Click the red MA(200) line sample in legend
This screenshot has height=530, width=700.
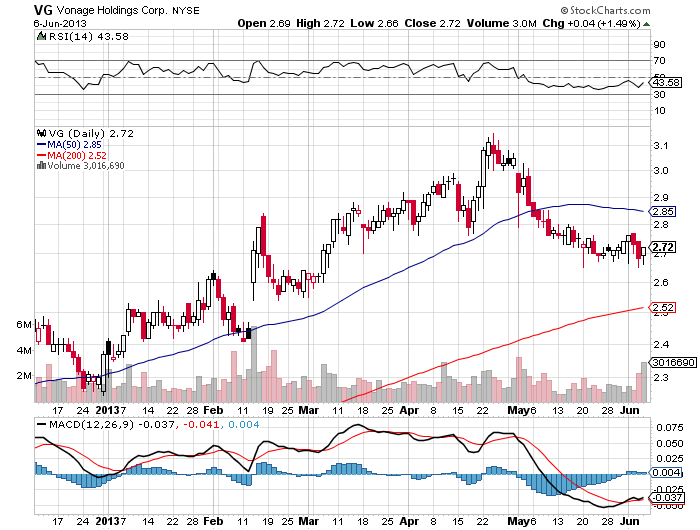pyautogui.click(x=42, y=155)
